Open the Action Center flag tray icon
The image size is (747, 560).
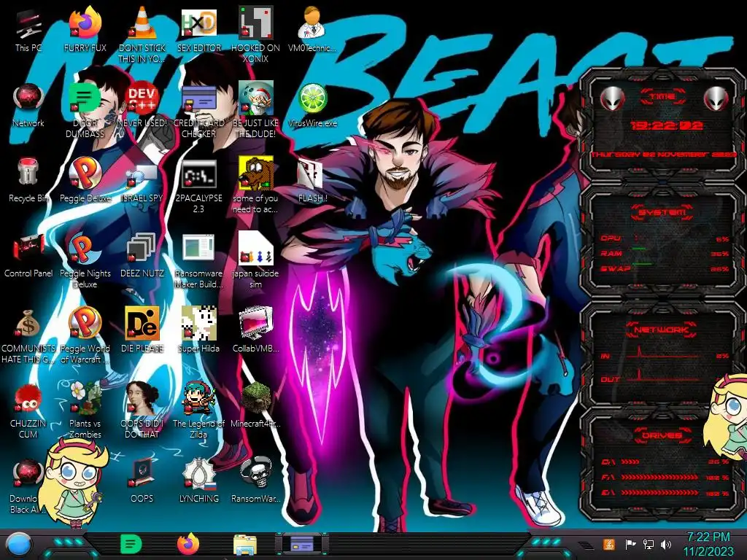click(630, 544)
